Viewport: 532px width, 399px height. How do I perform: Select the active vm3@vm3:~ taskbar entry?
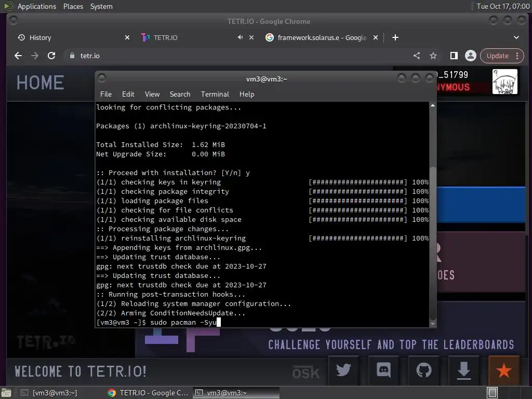(236, 393)
